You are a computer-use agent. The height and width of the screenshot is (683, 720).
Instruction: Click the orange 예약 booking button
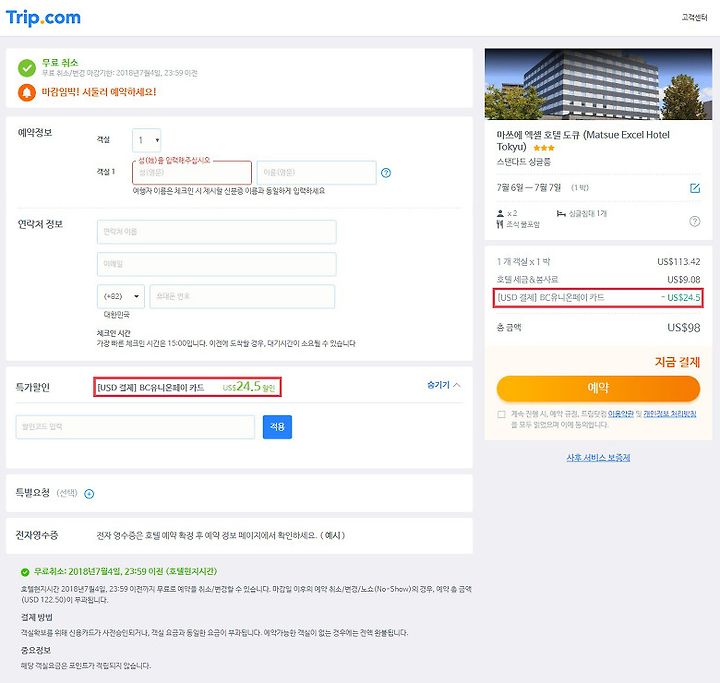[598, 388]
